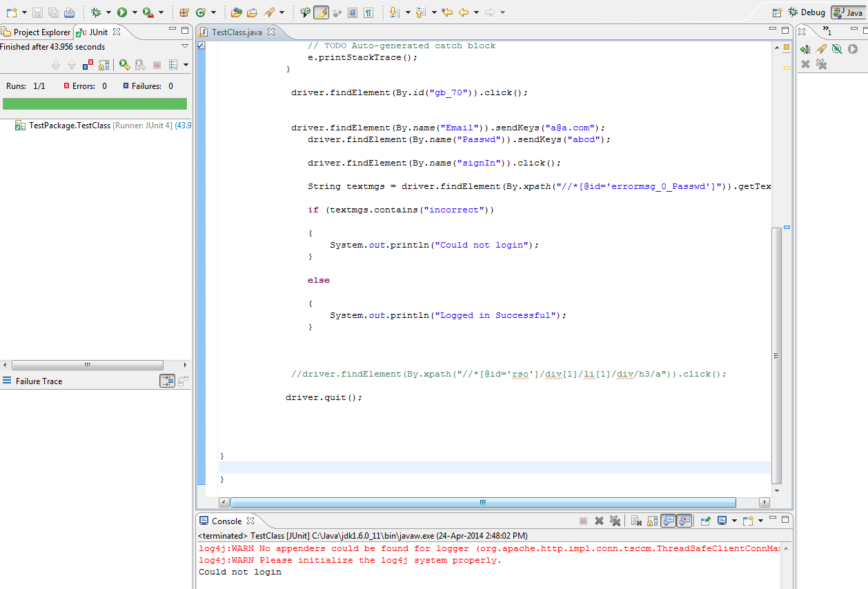The image size is (868, 589).
Task: Toggle Block Selection Mode icon
Action: 353,12
